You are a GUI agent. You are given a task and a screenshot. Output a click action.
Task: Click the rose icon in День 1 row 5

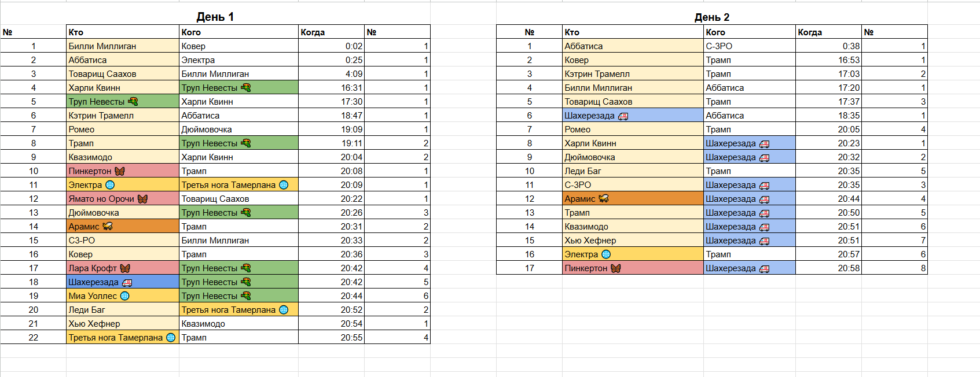(x=133, y=102)
